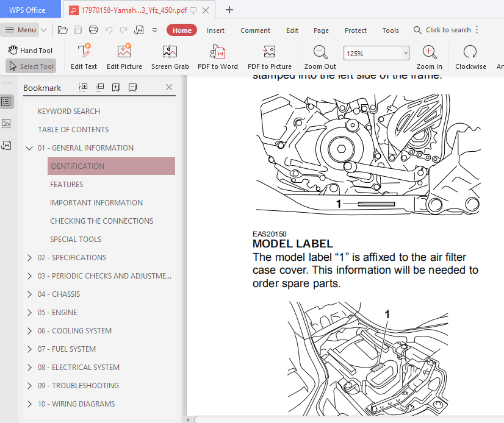Go to SPECIAL TOOLS bookmark
This screenshot has width=504, height=423.
click(x=76, y=240)
